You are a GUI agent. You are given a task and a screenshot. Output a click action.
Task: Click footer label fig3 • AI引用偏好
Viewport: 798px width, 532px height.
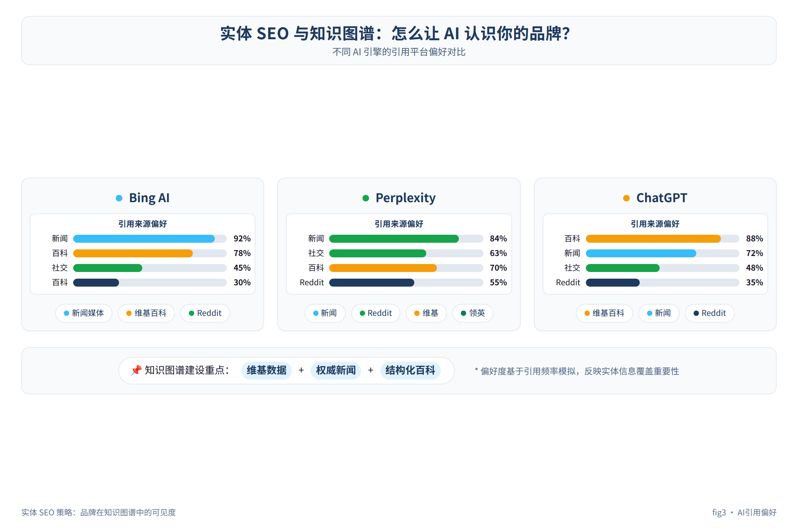coord(744,512)
